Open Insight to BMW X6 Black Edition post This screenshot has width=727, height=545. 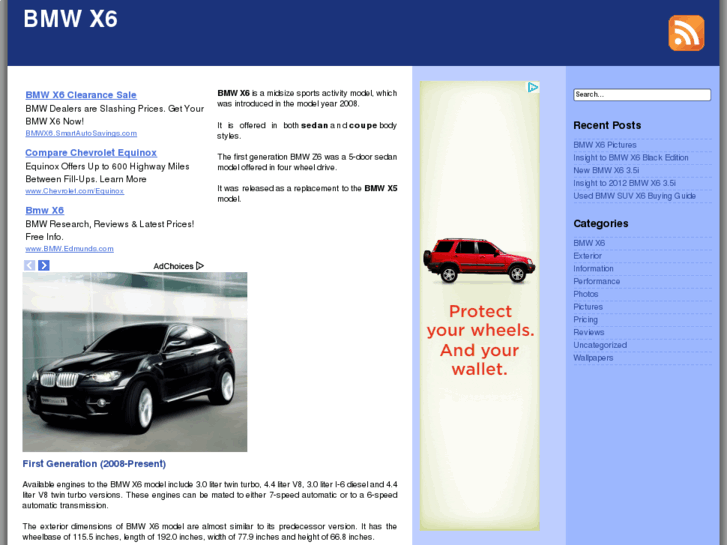[x=631, y=158]
